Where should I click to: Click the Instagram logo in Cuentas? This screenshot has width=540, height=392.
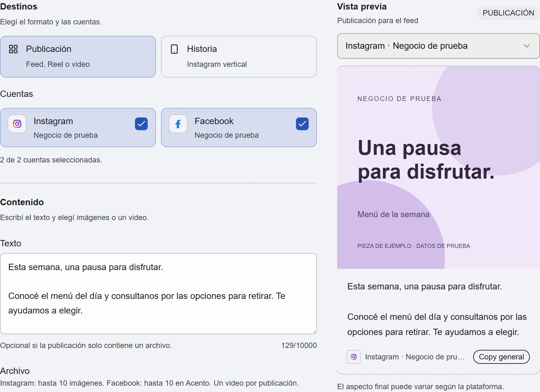coord(17,124)
